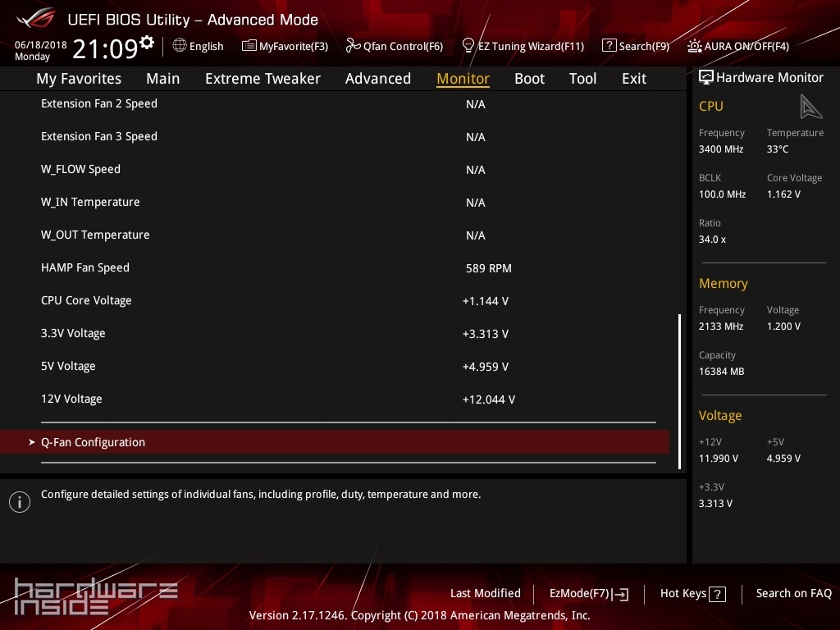This screenshot has height=630, width=840.
Task: Select 12V Voltage row
Action: pos(335,399)
